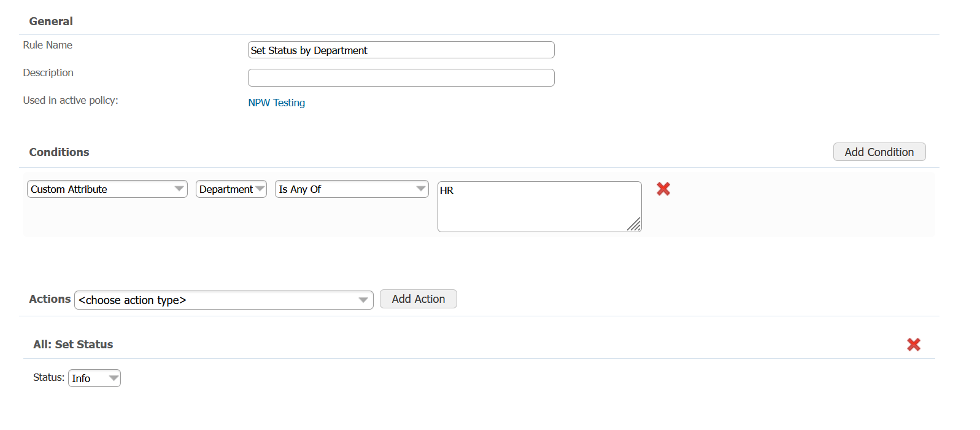This screenshot has width=980, height=430.
Task: Select the General section heading
Action: (x=51, y=21)
